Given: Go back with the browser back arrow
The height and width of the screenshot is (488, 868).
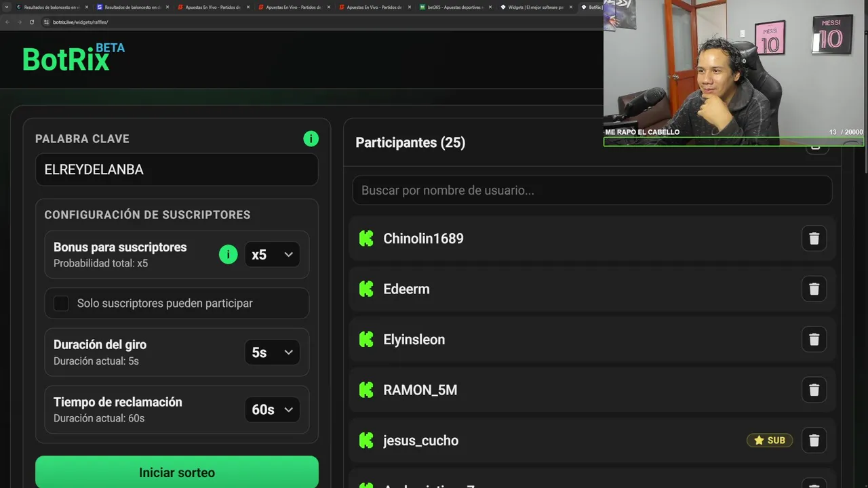Looking at the screenshot, I should (x=7, y=22).
